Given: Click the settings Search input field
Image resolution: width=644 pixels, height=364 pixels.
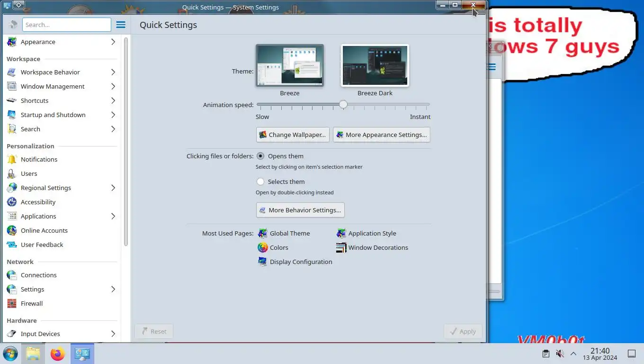Looking at the screenshot, I should point(67,25).
